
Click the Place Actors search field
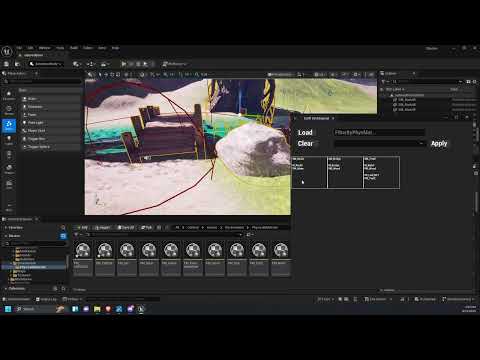[x=43, y=81]
